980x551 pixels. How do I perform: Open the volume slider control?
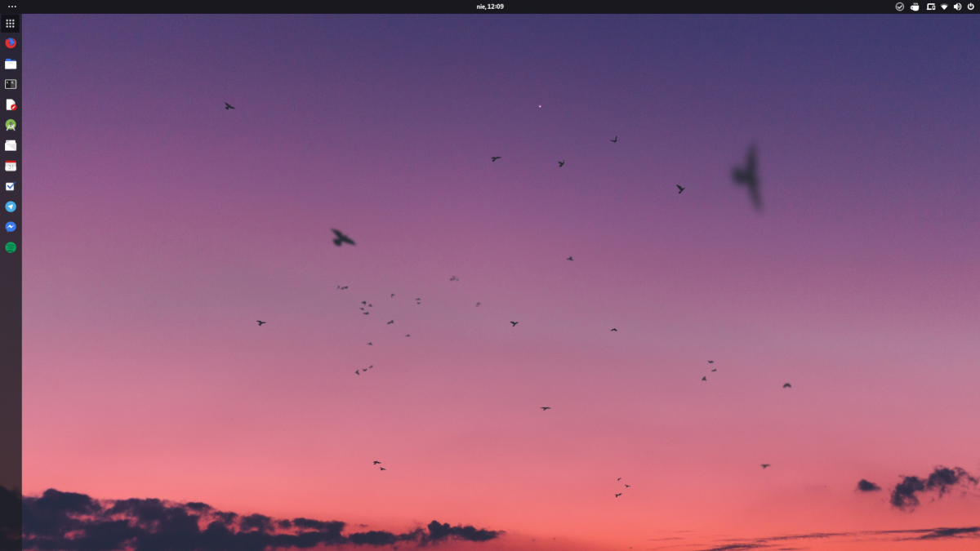click(x=957, y=7)
